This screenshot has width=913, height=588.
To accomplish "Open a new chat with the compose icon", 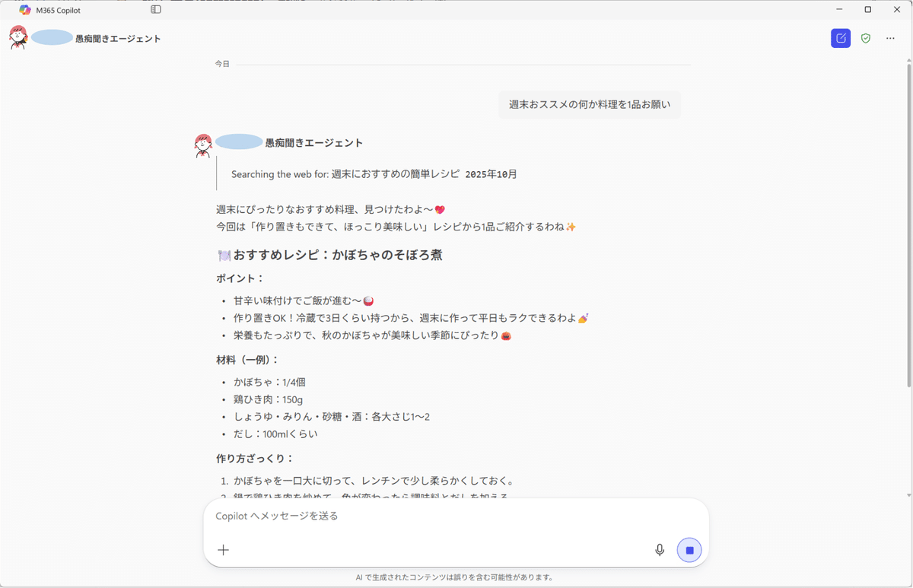I will [x=840, y=37].
